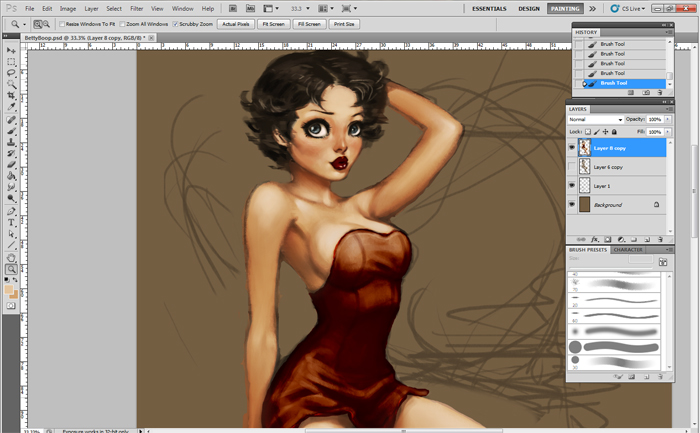Select the Crop tool

coord(11,95)
